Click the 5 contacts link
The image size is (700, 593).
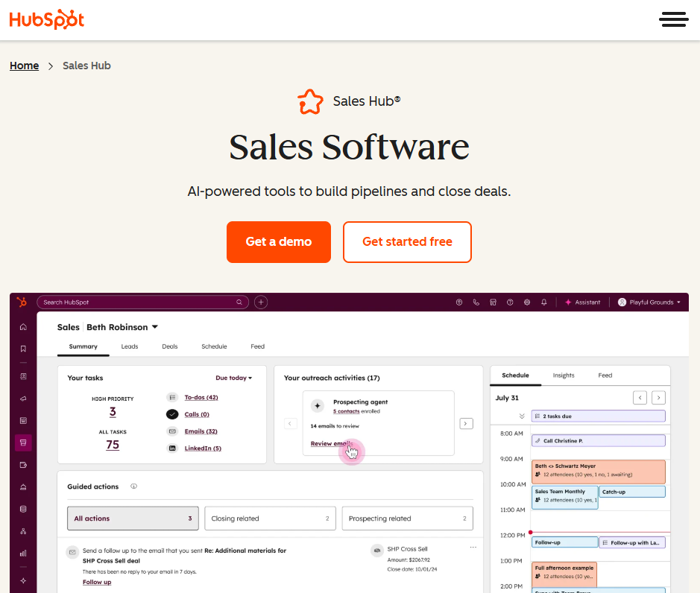(346, 411)
